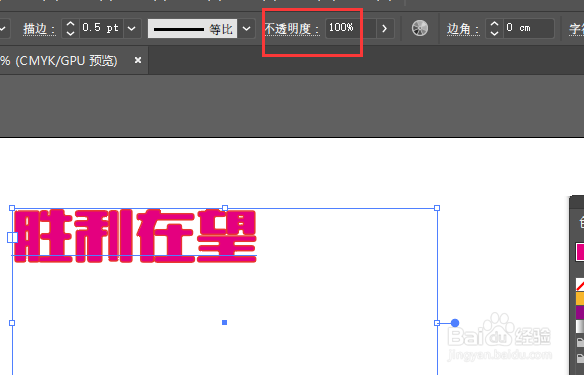Open the stroke weight dropdown arrow
Image resolution: width=584 pixels, height=375 pixels.
click(x=132, y=28)
